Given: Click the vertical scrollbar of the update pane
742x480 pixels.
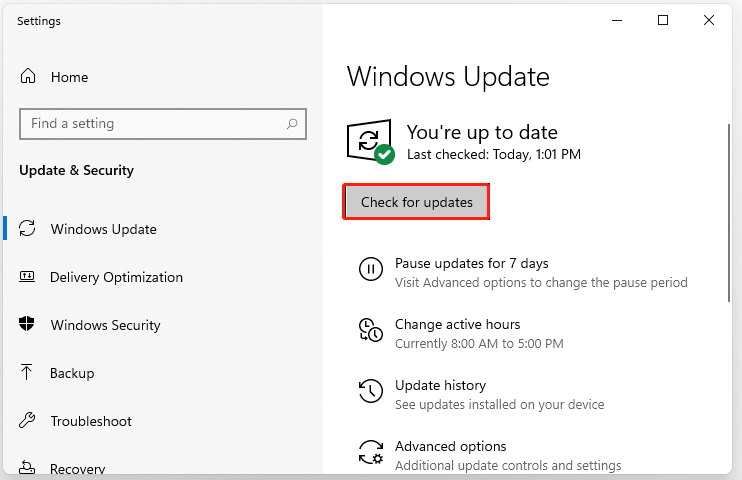Looking at the screenshot, I should (729, 213).
